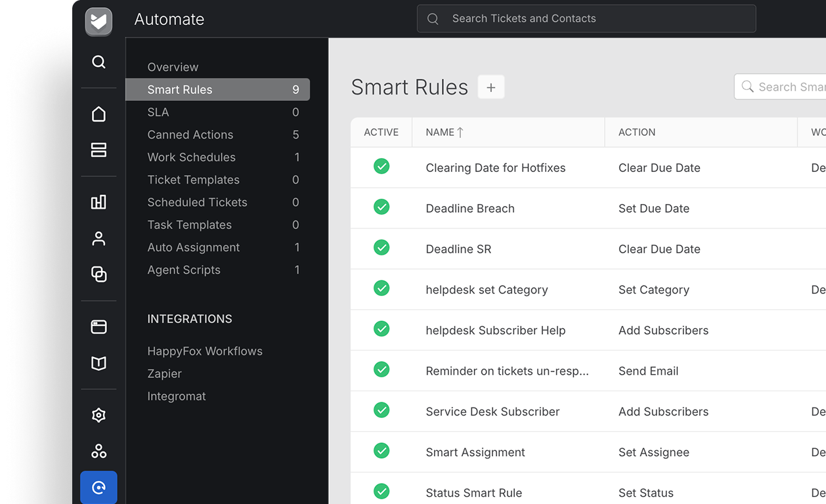Switch to the SLA section
The width and height of the screenshot is (826, 504).
(x=158, y=112)
